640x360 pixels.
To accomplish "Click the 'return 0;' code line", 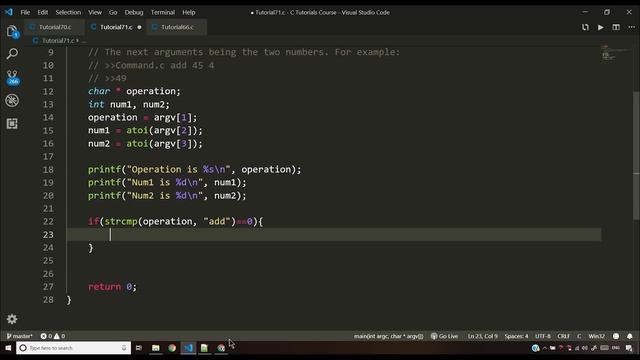I will 112,287.
